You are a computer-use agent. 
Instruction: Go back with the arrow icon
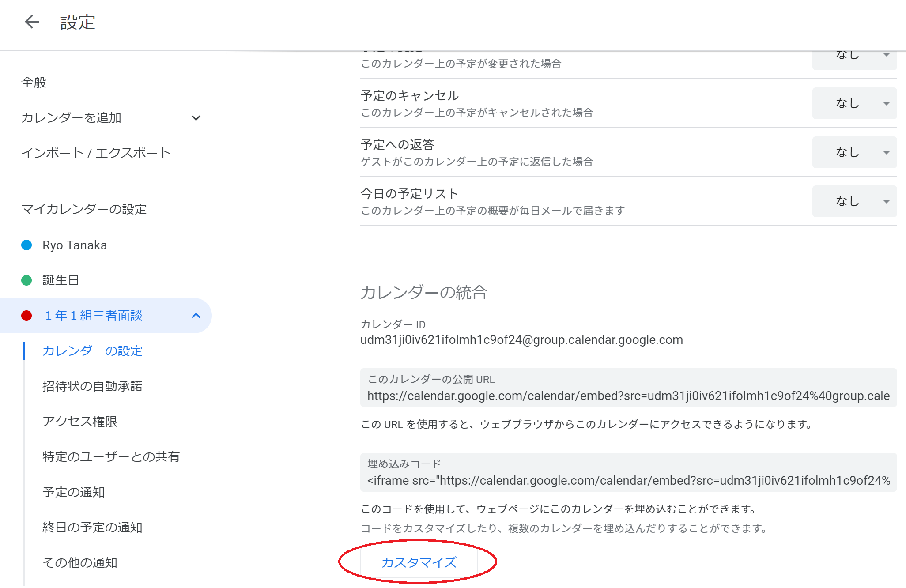pos(32,22)
